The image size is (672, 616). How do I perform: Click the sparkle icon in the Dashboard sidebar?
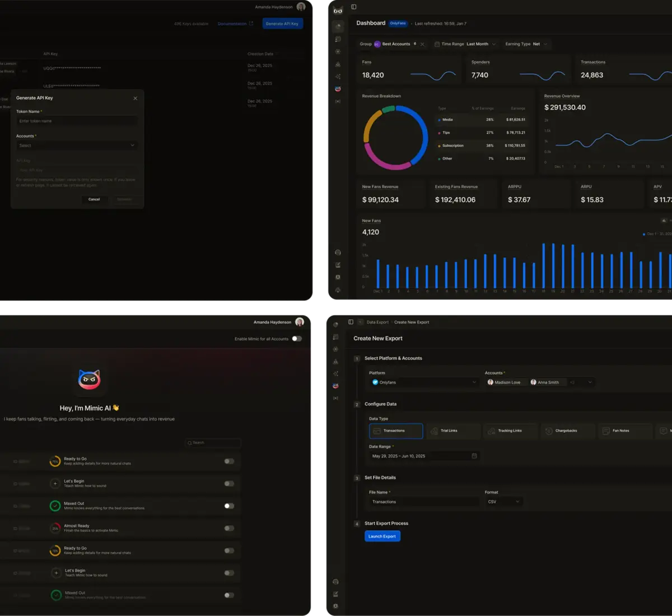coord(338,76)
